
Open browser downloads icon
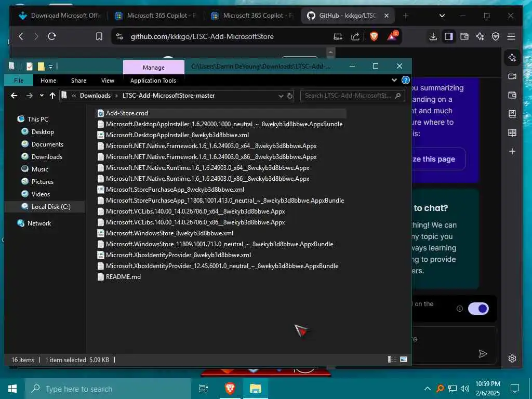[x=433, y=36]
